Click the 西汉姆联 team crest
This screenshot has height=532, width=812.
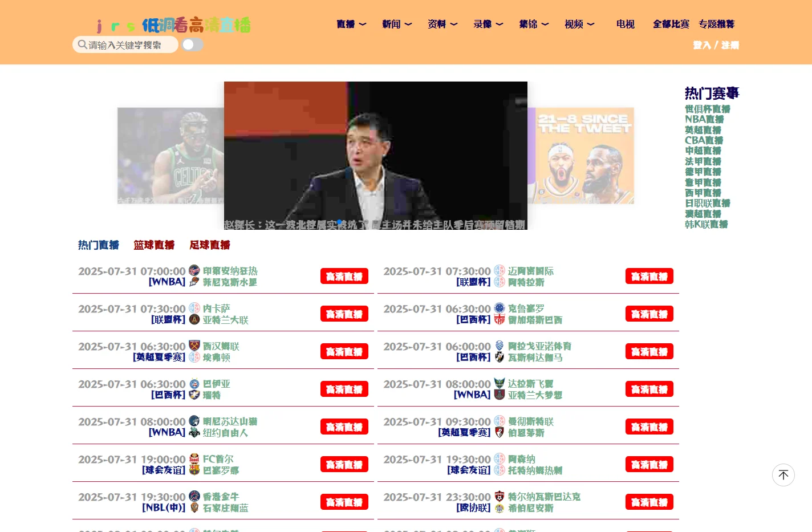tap(194, 346)
